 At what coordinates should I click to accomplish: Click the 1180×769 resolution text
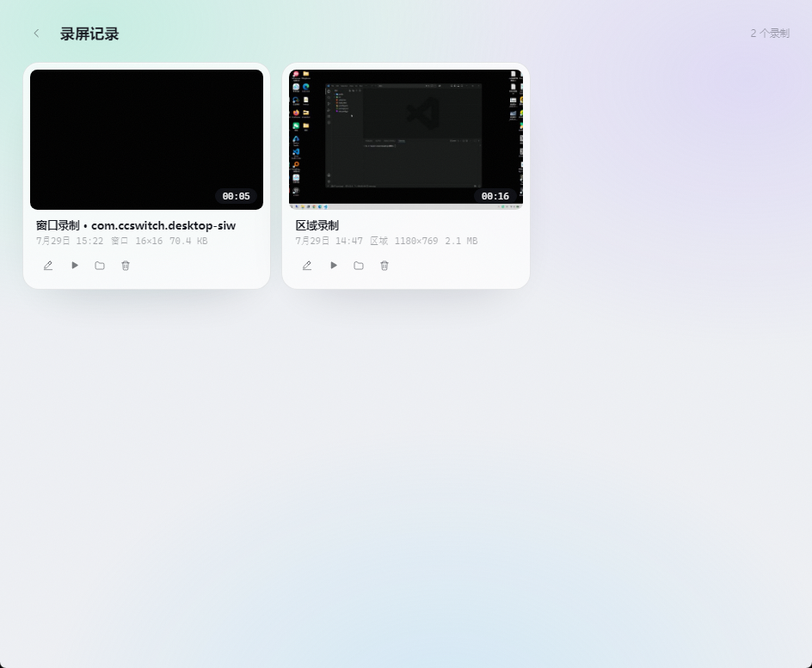[416, 241]
